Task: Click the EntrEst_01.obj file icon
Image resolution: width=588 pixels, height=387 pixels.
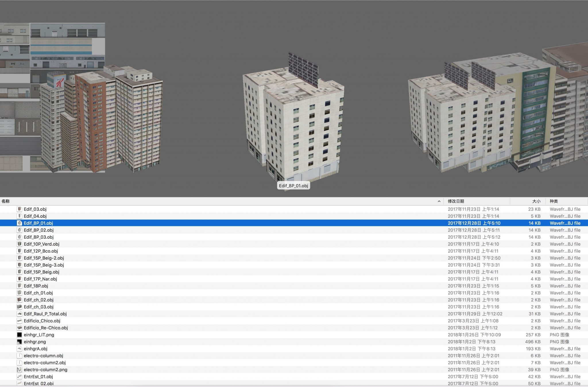Action: (x=20, y=377)
